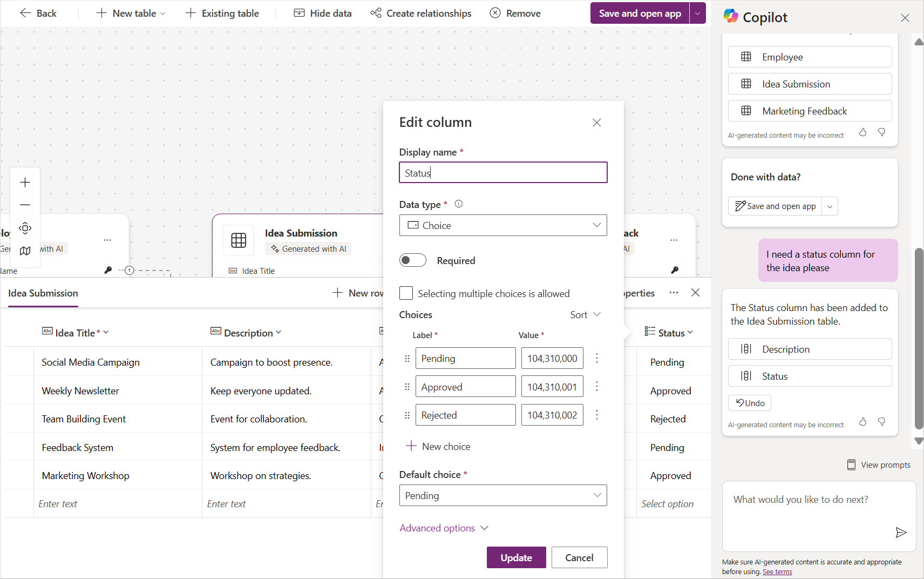
Task: Zoom out on the canvas with minus icon
Action: point(25,205)
